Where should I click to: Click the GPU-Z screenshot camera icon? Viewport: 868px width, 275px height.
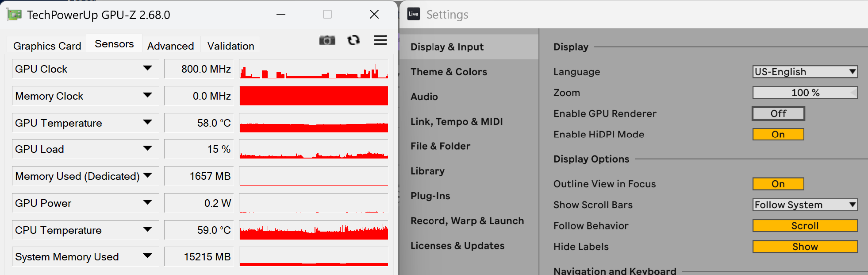pyautogui.click(x=327, y=41)
